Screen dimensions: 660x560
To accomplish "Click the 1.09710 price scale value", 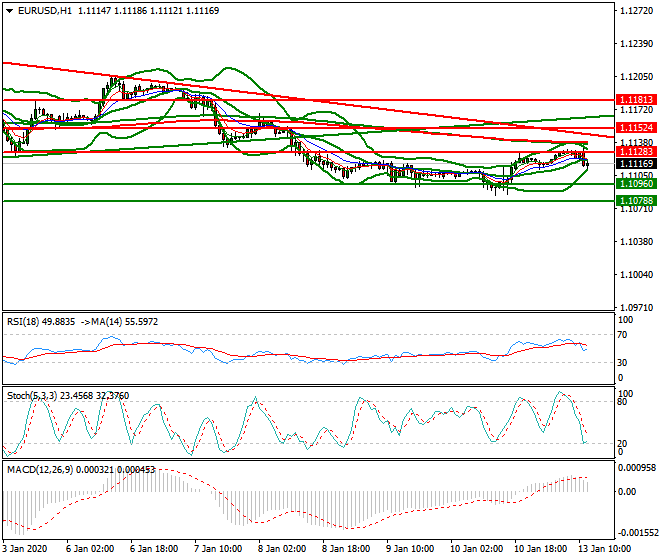I will (x=637, y=308).
